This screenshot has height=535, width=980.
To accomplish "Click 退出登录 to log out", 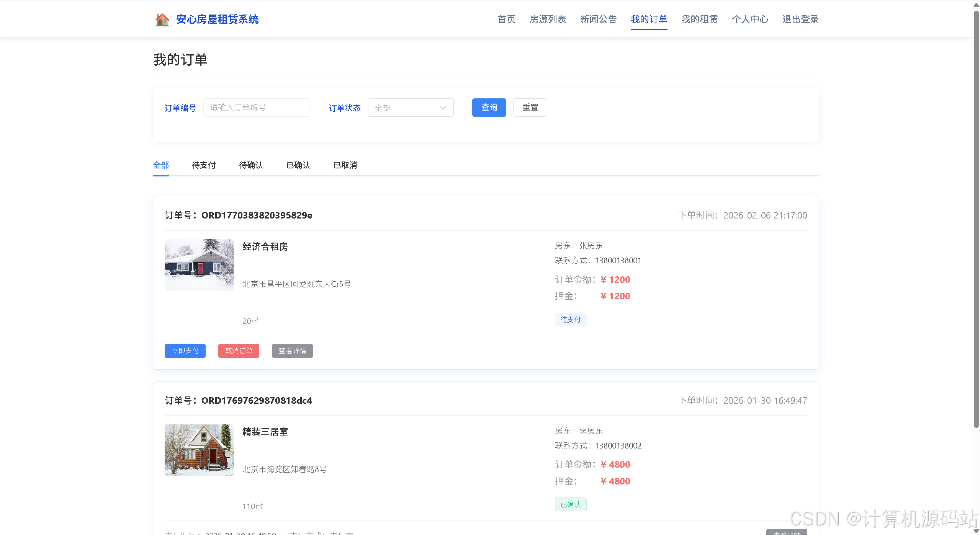I will coord(800,20).
